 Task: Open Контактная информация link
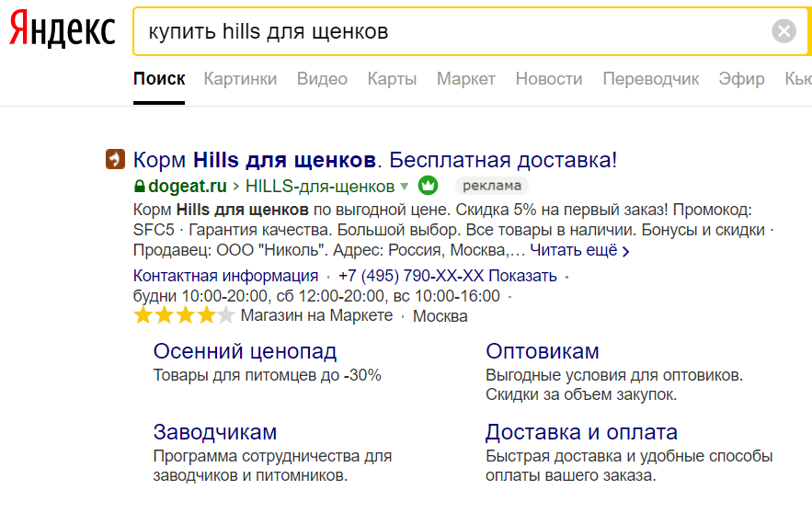coord(225,276)
